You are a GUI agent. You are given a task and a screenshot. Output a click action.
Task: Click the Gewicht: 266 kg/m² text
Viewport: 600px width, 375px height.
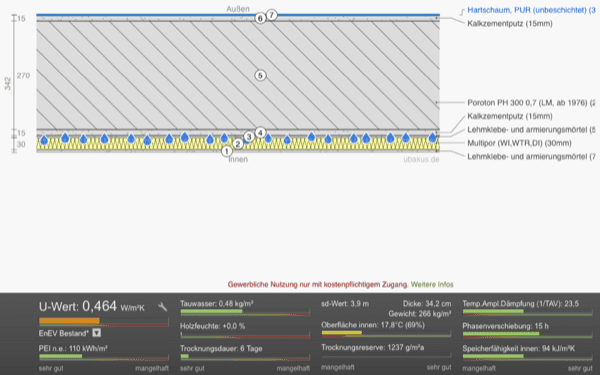(420, 314)
